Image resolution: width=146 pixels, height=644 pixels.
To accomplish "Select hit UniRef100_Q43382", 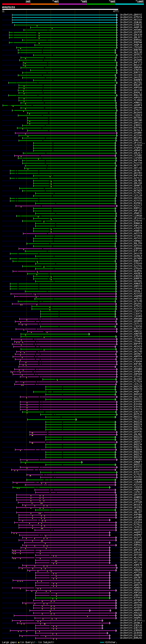I will tap(131, 379).
